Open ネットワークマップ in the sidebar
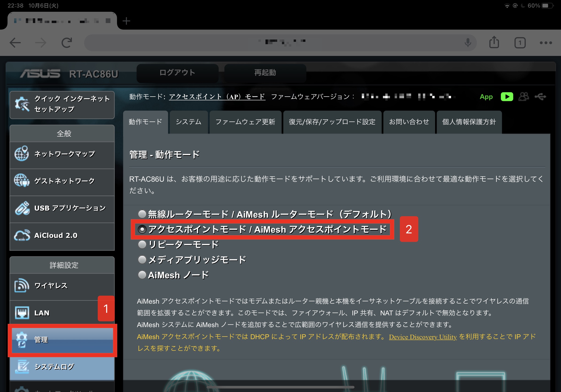The height and width of the screenshot is (392, 561). (62, 155)
